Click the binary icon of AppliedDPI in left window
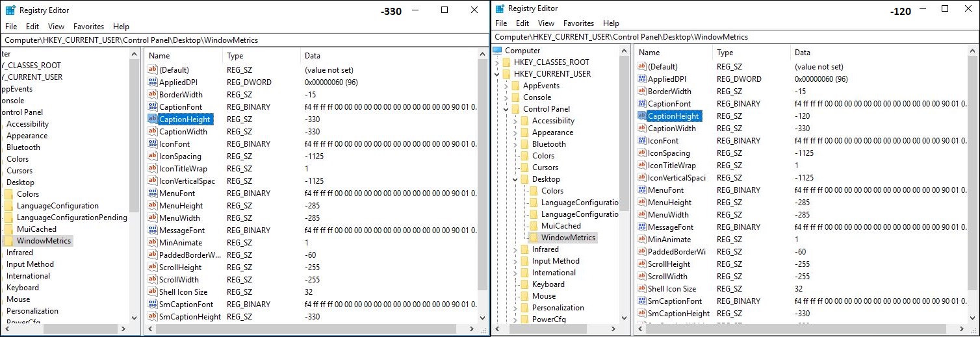The image size is (980, 337). pyautogui.click(x=153, y=82)
